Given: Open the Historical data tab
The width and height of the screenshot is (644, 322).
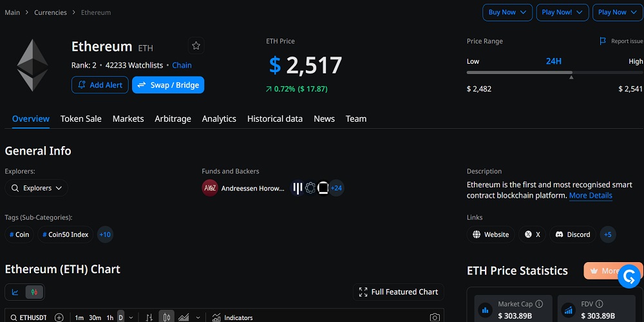Looking at the screenshot, I should click(275, 118).
